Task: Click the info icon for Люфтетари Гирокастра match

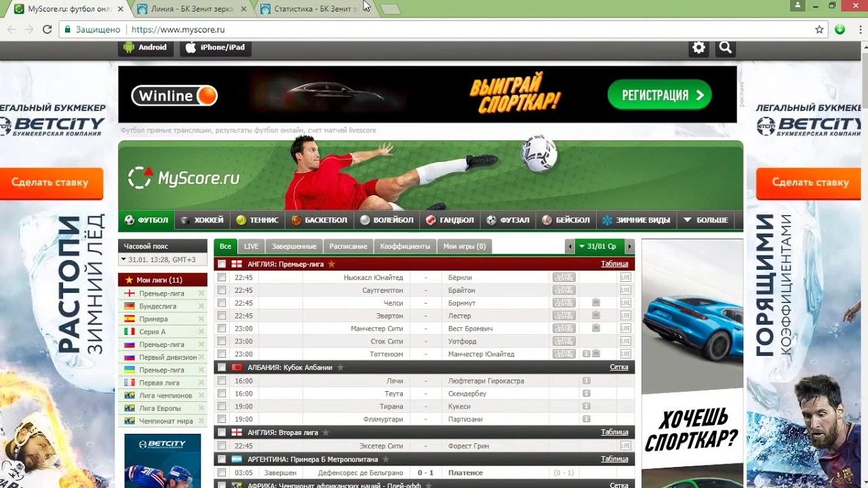Action: coord(587,381)
